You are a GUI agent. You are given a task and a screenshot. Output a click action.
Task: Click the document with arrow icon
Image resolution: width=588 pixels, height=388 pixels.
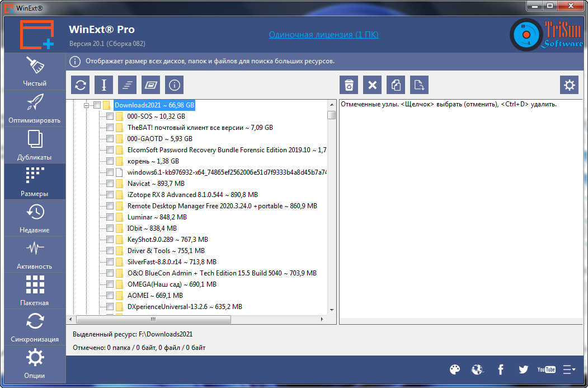click(419, 85)
